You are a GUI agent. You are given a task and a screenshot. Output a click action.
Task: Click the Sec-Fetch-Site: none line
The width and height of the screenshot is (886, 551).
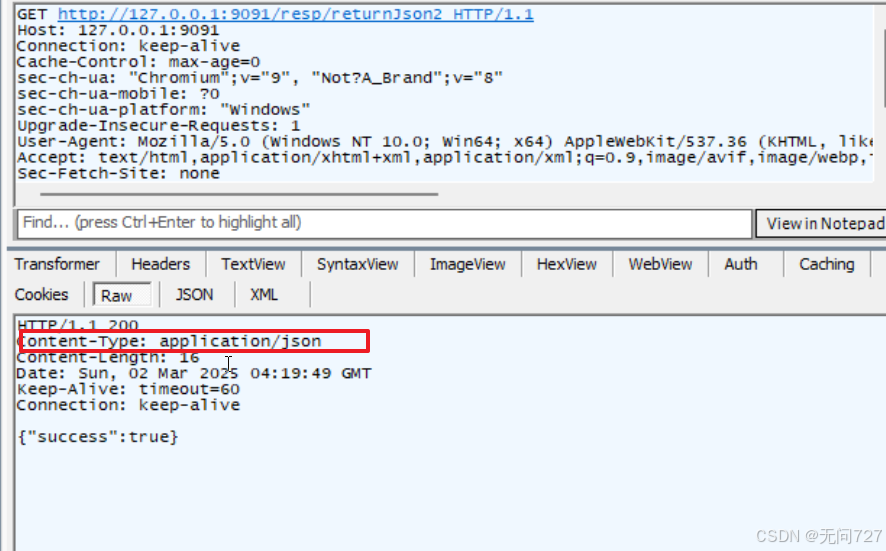pyautogui.click(x=118, y=173)
